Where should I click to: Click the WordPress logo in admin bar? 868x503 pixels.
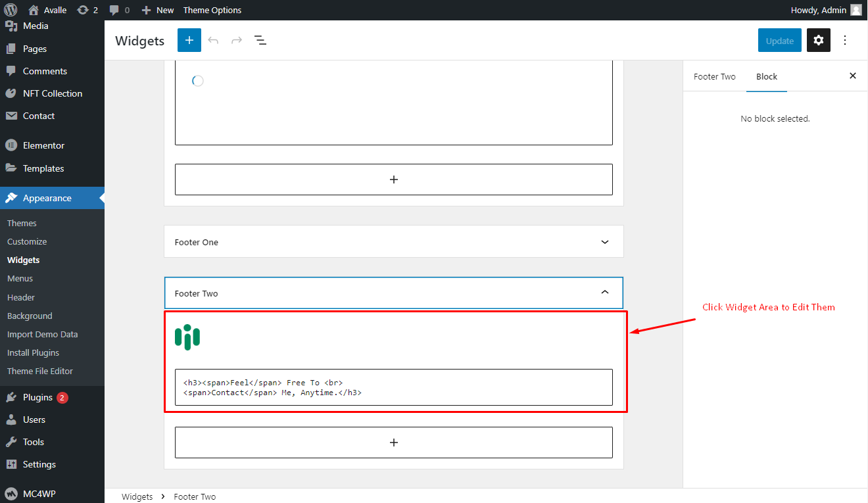coord(10,10)
